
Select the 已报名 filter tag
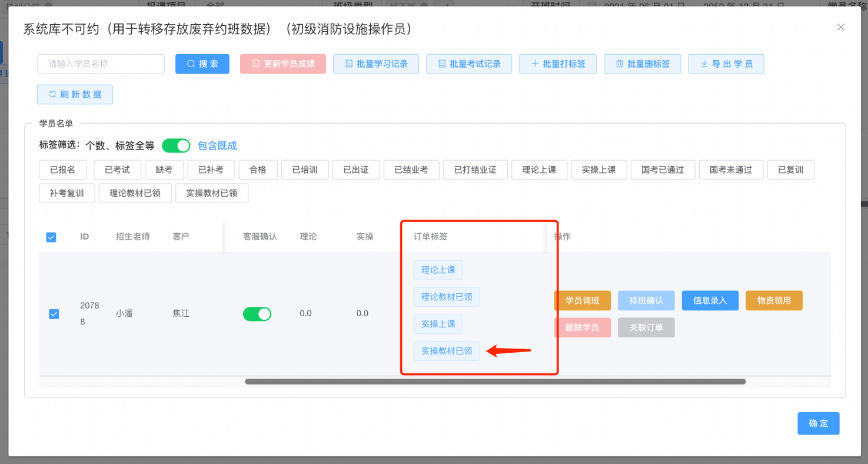[62, 170]
